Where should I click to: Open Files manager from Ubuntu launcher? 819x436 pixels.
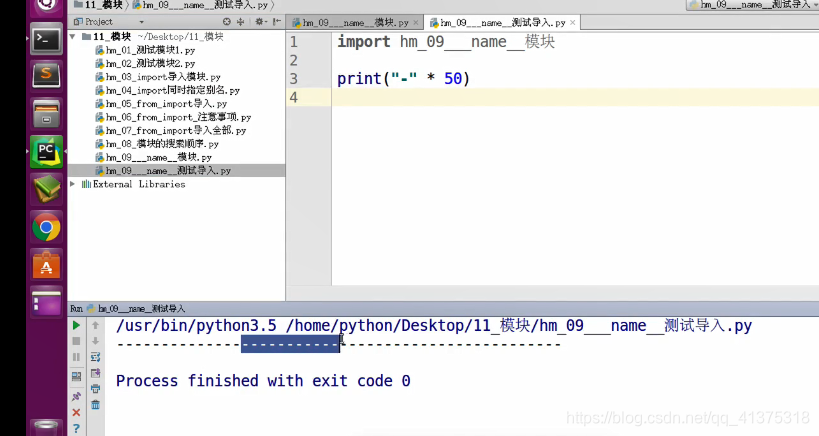pos(46,114)
